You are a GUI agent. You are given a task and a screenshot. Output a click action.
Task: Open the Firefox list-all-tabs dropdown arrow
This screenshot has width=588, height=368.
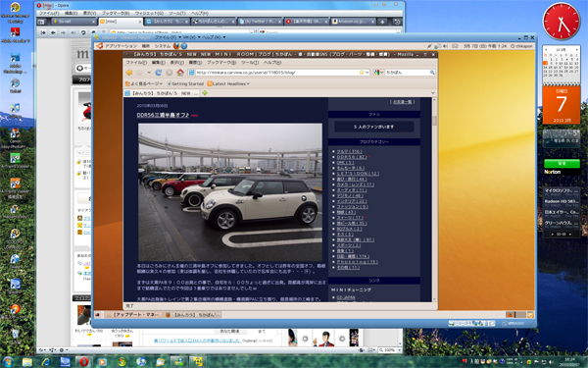tap(433, 93)
